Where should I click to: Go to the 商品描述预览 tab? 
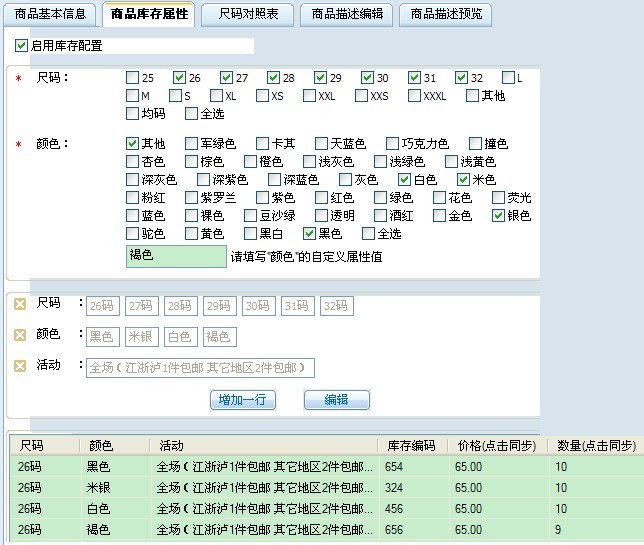point(444,15)
